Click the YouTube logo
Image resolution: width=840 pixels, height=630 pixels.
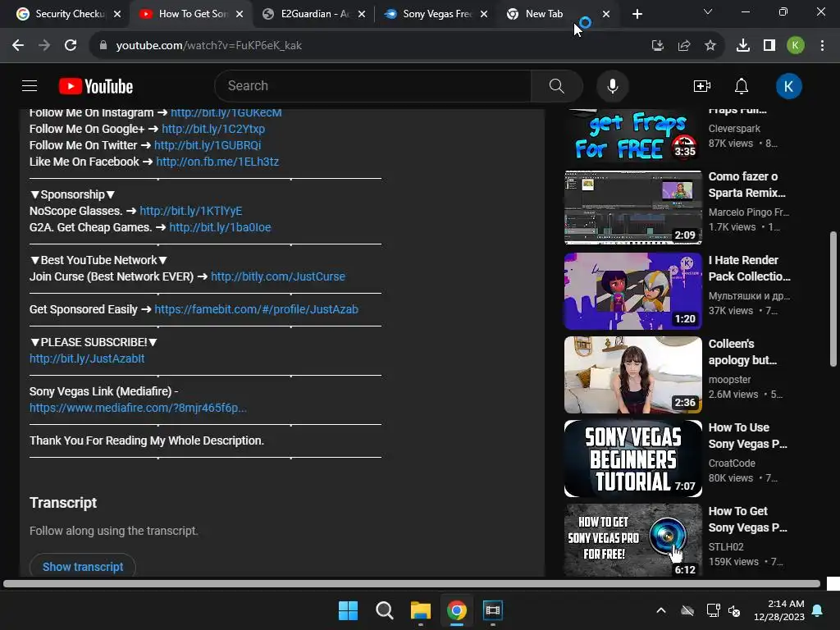click(96, 86)
